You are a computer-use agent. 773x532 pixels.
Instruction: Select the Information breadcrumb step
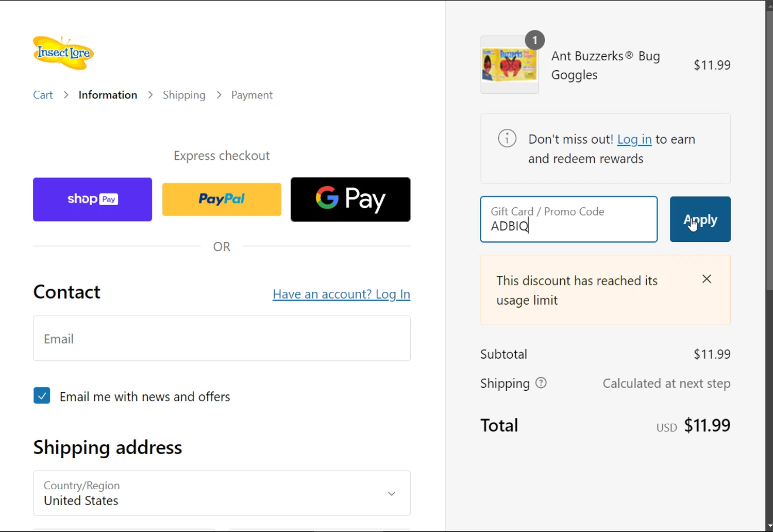click(x=108, y=95)
